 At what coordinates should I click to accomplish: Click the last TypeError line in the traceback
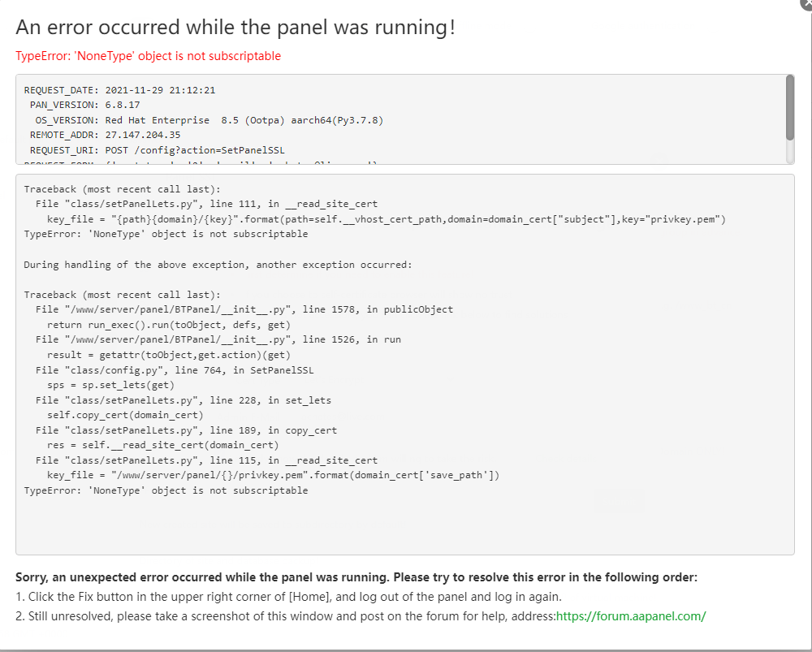(x=166, y=490)
